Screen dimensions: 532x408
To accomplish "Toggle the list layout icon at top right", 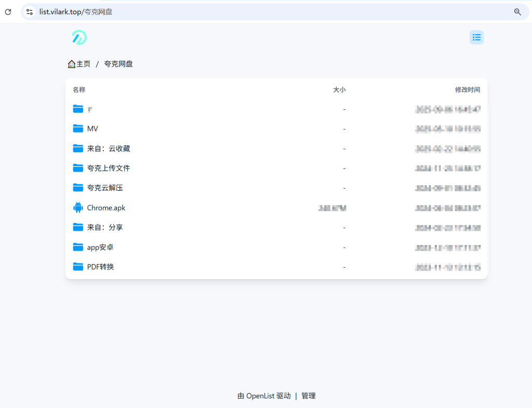I will [x=476, y=37].
